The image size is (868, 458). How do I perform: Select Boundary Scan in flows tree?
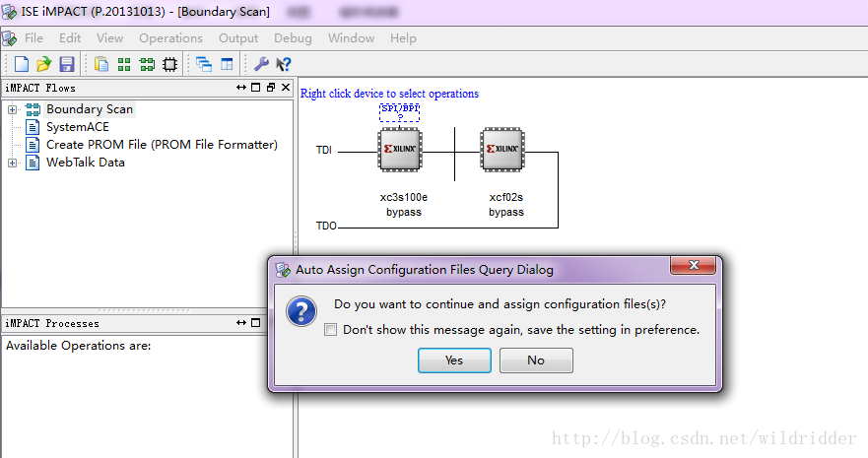pos(89,109)
